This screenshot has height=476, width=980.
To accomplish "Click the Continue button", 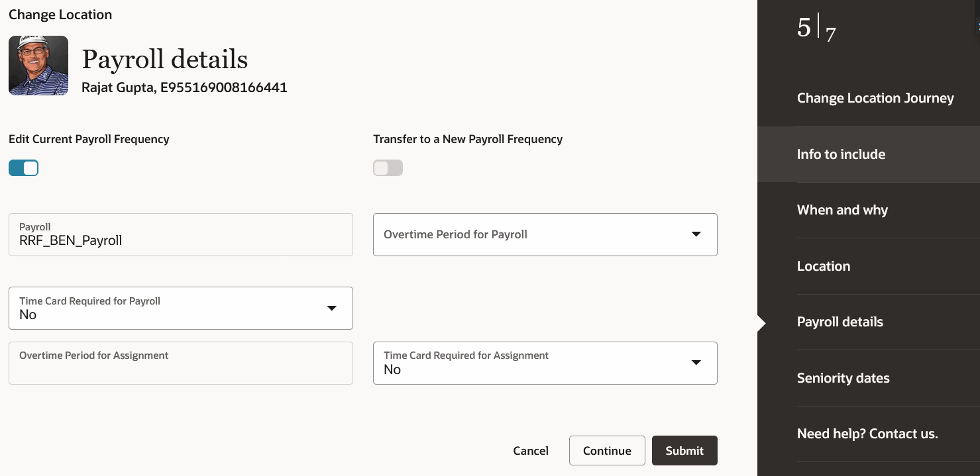I will [607, 451].
